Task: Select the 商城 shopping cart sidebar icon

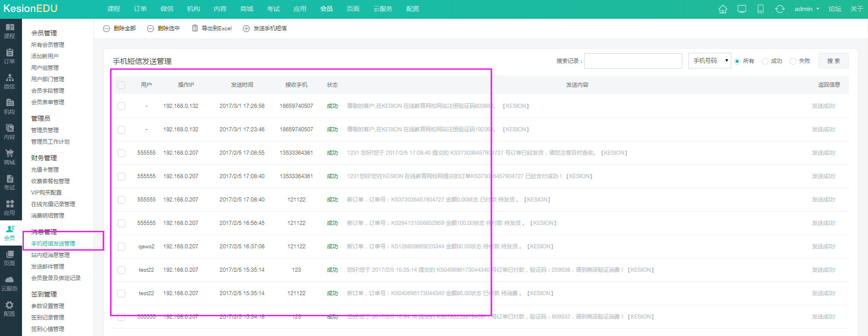Action: point(10,157)
